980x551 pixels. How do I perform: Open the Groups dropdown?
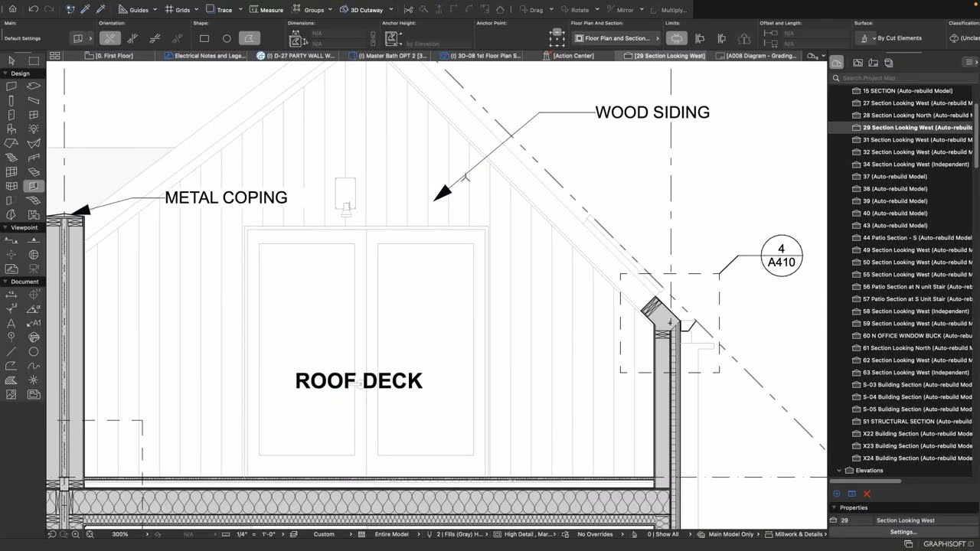pos(329,10)
